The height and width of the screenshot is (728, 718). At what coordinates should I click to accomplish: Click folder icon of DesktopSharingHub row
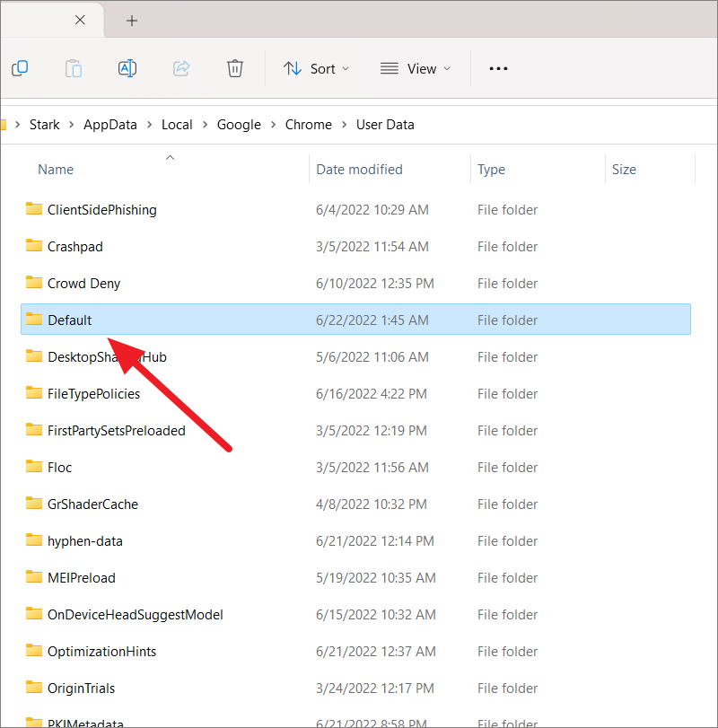[34, 355]
